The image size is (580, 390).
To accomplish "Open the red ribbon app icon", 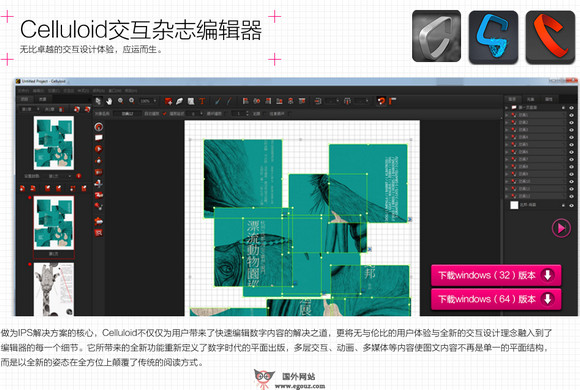I will (x=550, y=37).
